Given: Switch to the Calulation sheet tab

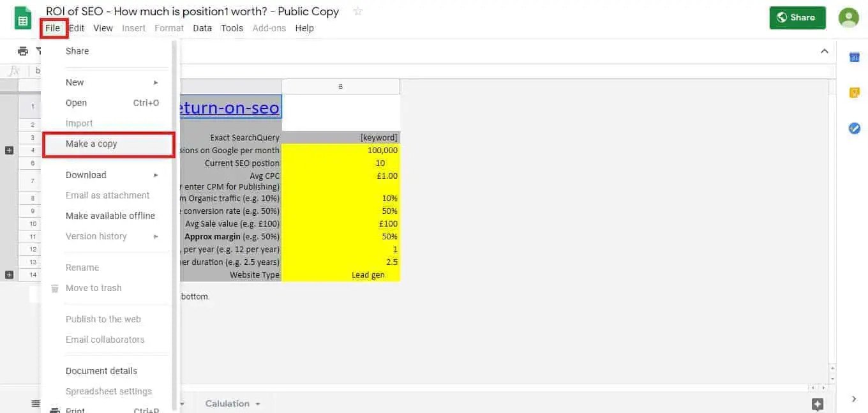Looking at the screenshot, I should [227, 403].
